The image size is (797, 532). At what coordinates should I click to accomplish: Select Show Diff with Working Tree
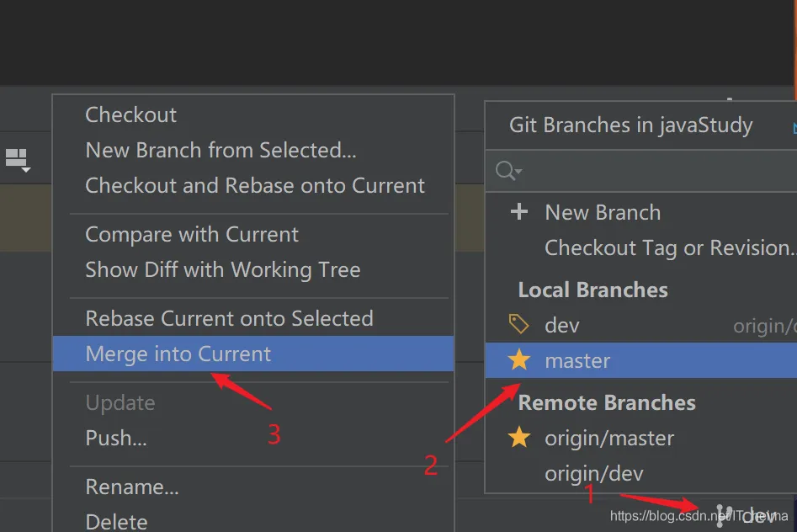(x=223, y=270)
